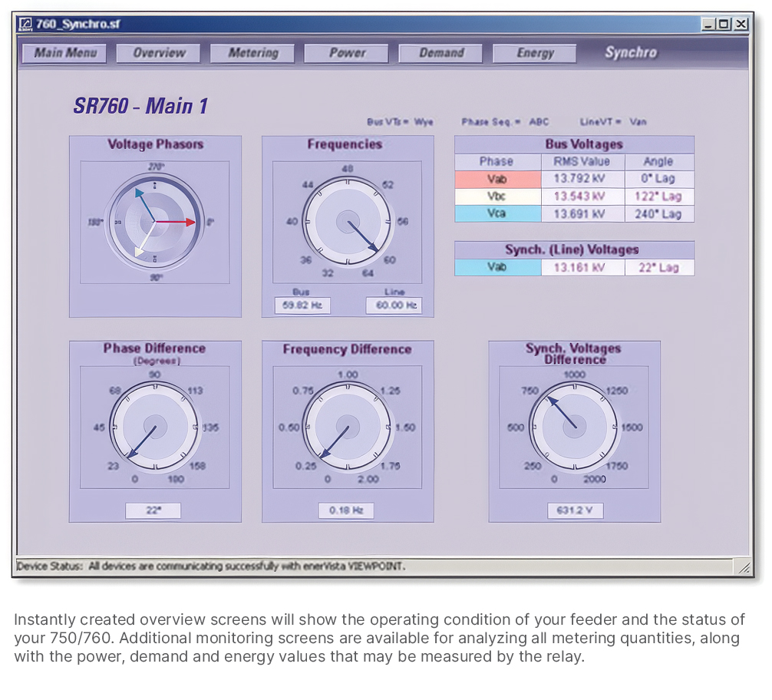The width and height of the screenshot is (772, 700).
Task: Click the 631.2 V difference readout
Action: coord(575,510)
